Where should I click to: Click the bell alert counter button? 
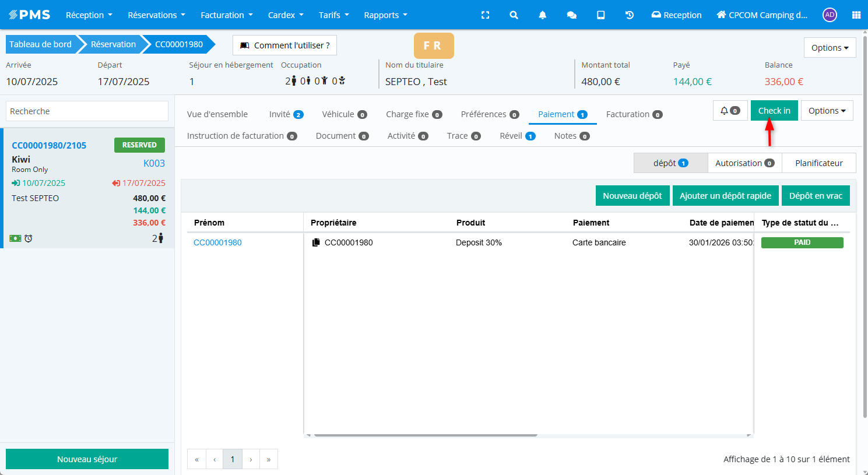click(x=730, y=111)
